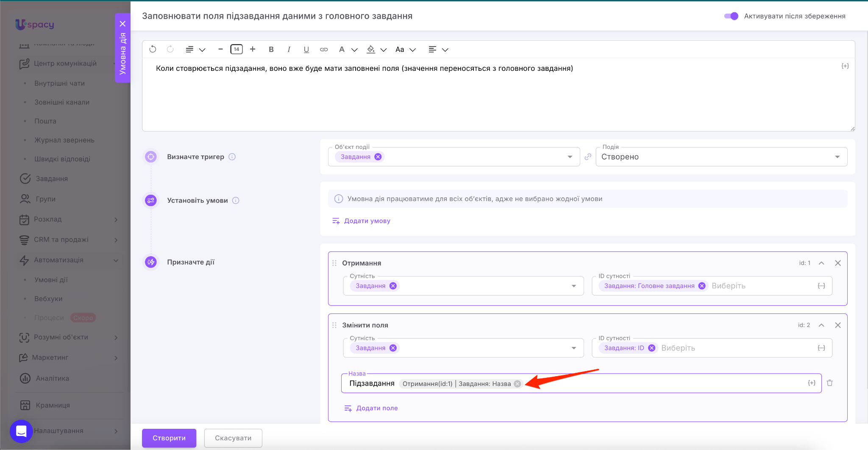Toggle Активувати після збереження switch
The image size is (868, 450).
click(731, 16)
